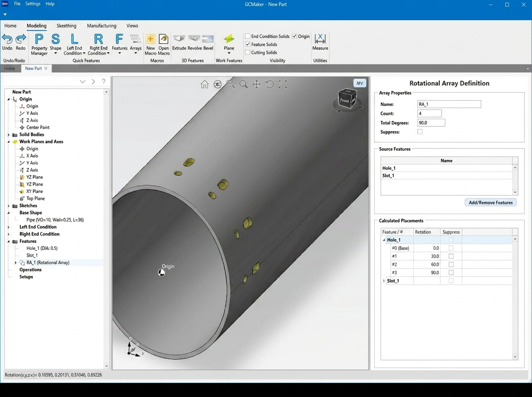Select the Revolve 3D feature
The image size is (532, 397).
(194, 42)
